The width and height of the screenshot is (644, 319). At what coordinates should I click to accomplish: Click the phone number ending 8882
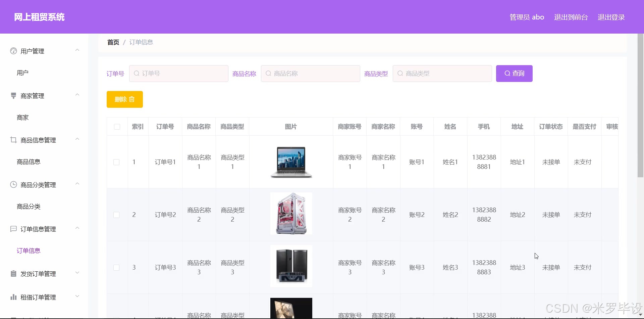pyautogui.click(x=484, y=215)
